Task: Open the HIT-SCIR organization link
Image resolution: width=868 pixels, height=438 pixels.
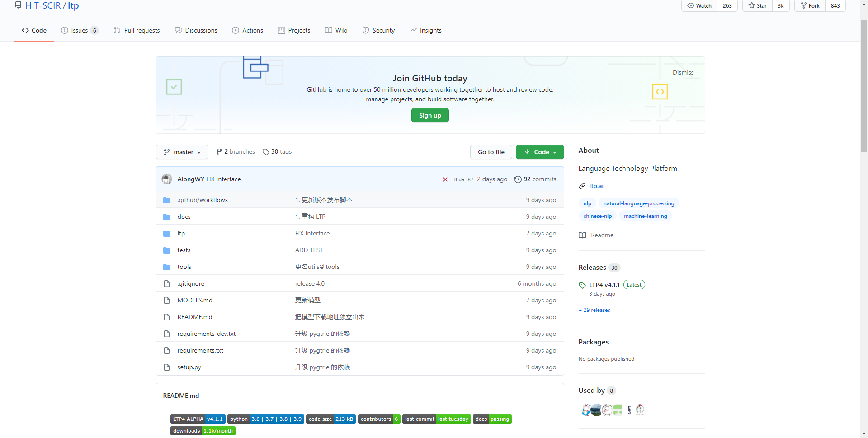Action: (43, 5)
